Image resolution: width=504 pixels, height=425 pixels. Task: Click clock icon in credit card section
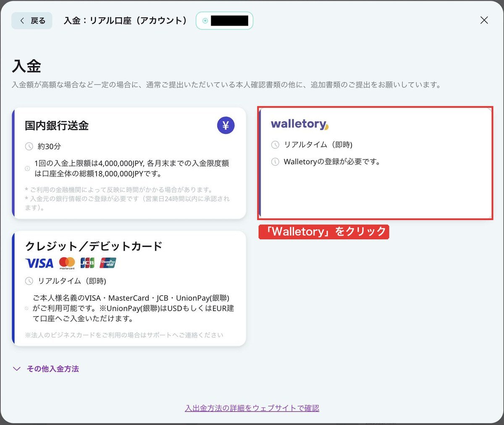[x=29, y=281]
